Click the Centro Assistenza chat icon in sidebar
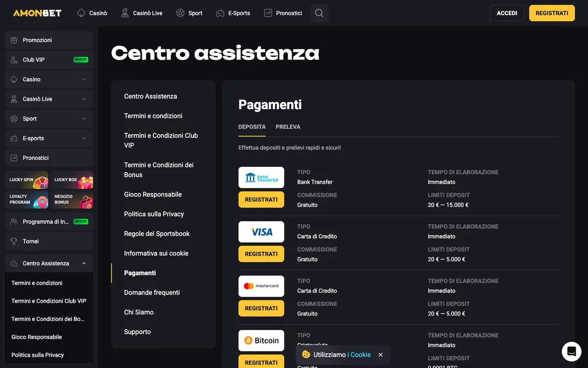Image resolution: width=588 pixels, height=368 pixels. pyautogui.click(x=14, y=263)
